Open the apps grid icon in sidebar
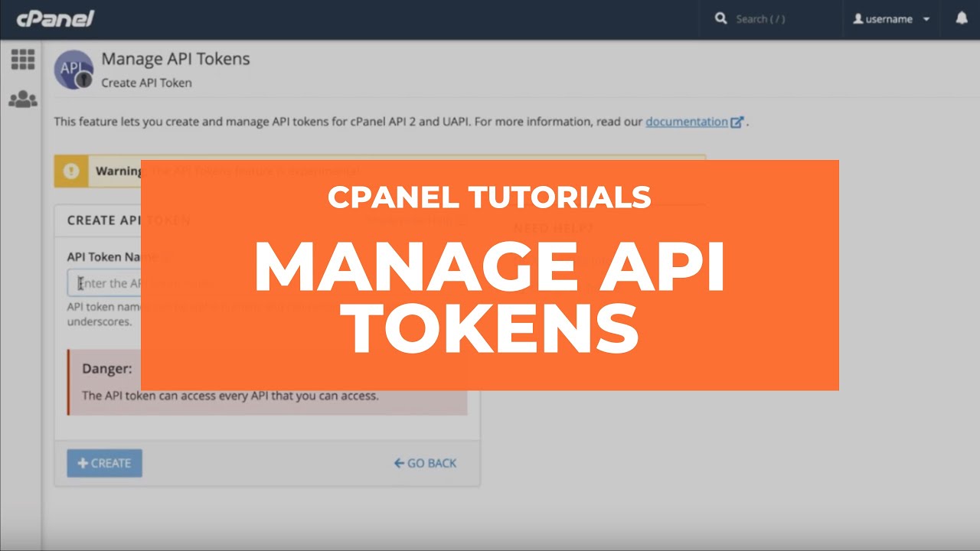980x551 pixels. tap(23, 60)
